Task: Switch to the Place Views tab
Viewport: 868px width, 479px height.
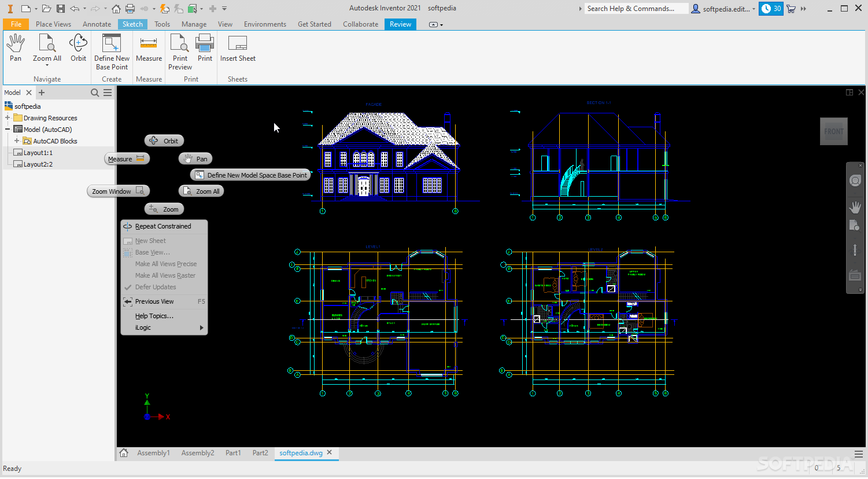Action: click(53, 24)
